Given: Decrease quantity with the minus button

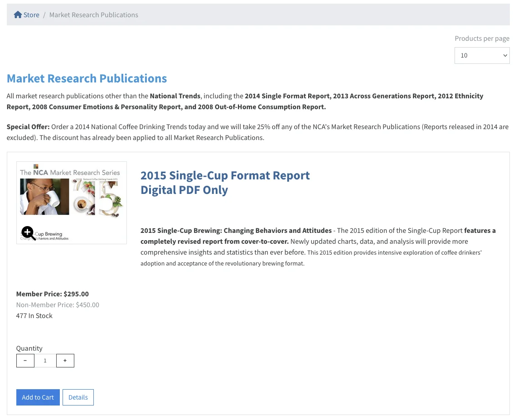Looking at the screenshot, I should pos(25,361).
